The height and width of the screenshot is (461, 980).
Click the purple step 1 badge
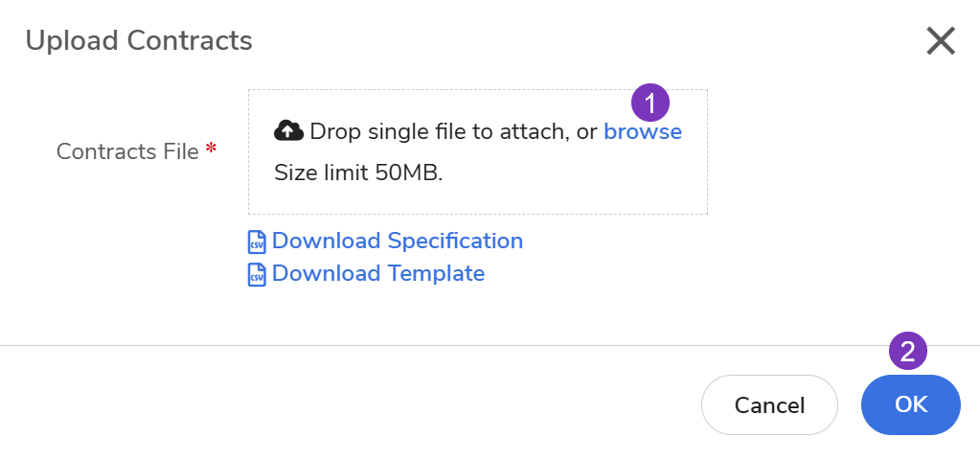(650, 102)
